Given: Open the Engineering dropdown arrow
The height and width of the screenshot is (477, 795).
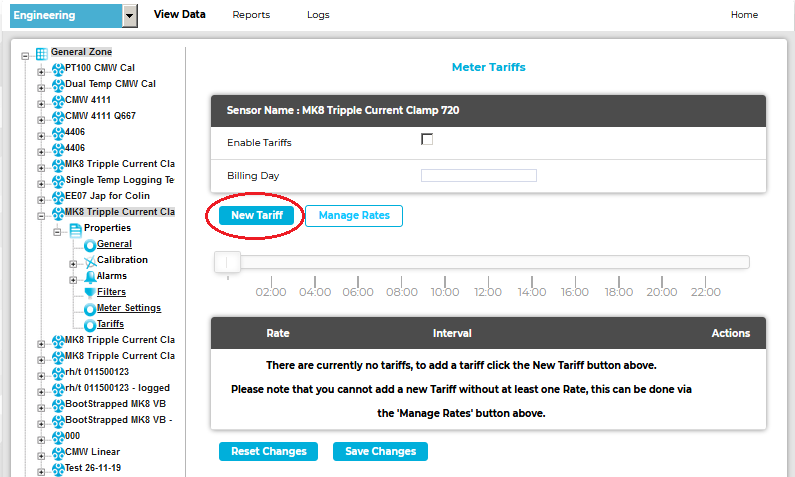Looking at the screenshot, I should pyautogui.click(x=130, y=16).
